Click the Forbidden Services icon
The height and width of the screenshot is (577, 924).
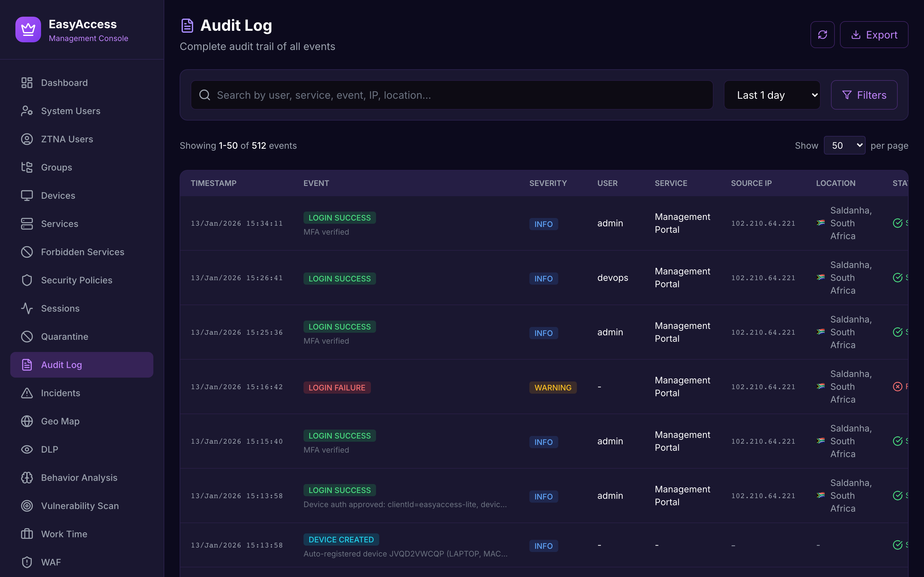(x=26, y=252)
